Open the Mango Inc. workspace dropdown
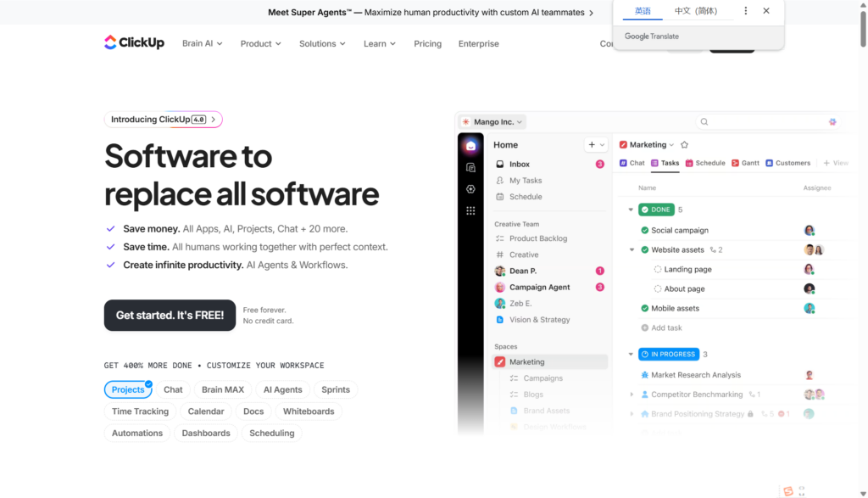 (492, 122)
